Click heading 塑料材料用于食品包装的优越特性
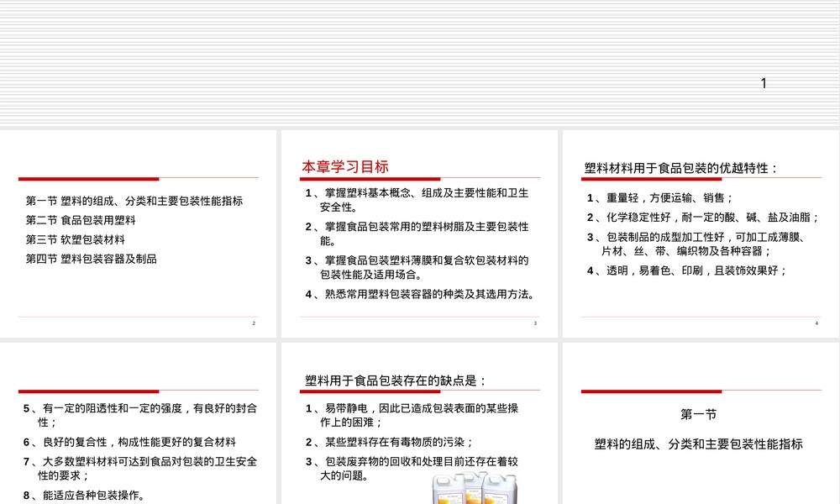 pos(681,168)
